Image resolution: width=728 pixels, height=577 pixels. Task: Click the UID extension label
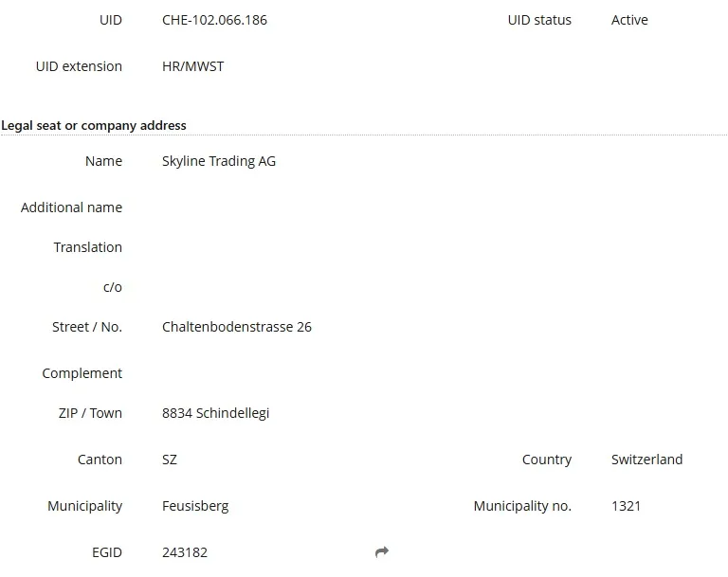[79, 66]
